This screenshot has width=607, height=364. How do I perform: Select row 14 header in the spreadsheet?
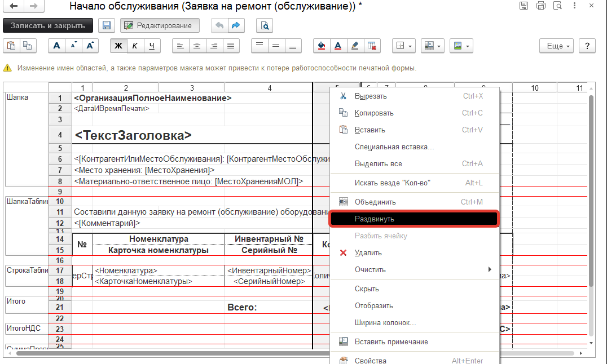[60, 238]
